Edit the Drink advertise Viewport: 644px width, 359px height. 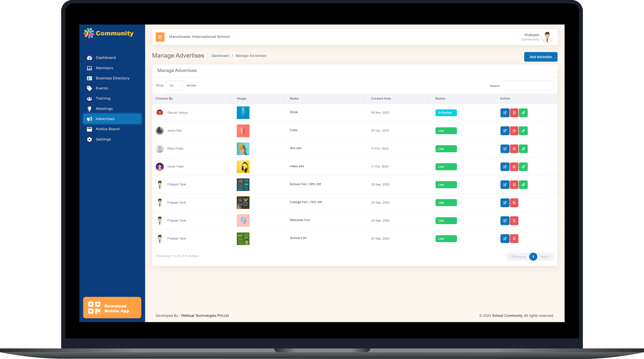(505, 113)
